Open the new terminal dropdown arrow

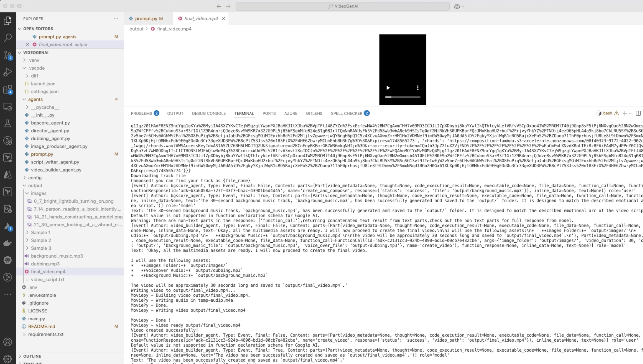[x=630, y=113]
